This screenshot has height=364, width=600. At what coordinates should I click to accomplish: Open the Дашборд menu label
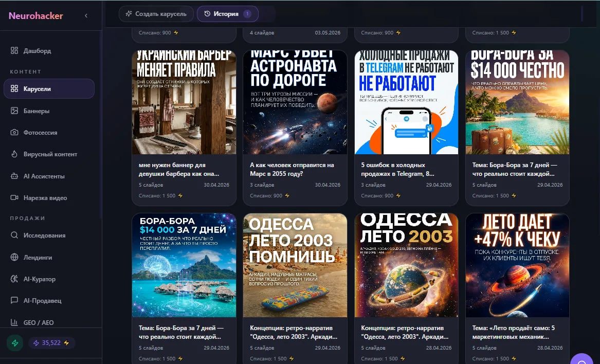37,50
